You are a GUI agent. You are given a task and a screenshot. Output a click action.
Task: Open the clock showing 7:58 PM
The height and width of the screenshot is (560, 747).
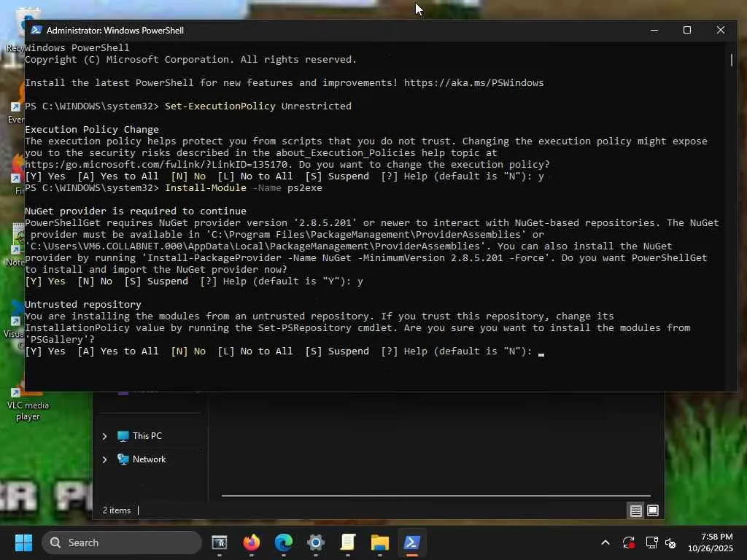(x=711, y=542)
